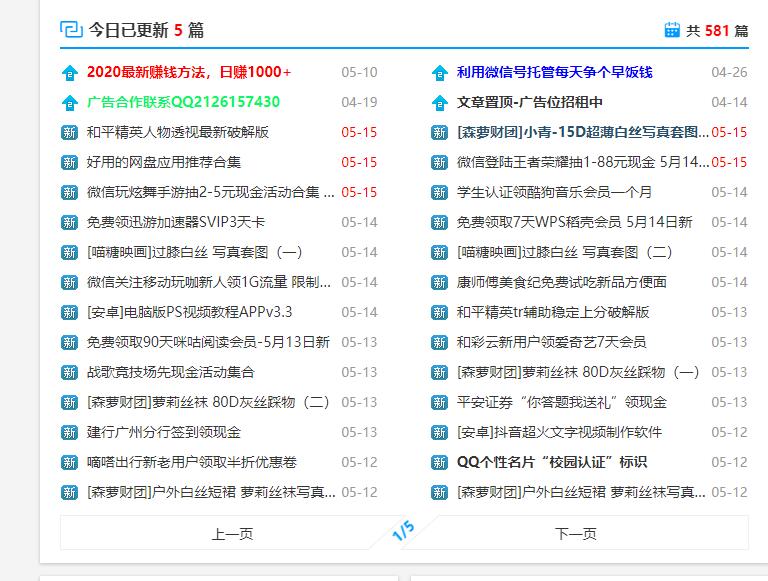Click pinned icon beside 利用微信号托管每天争个早饭钱

pos(439,73)
